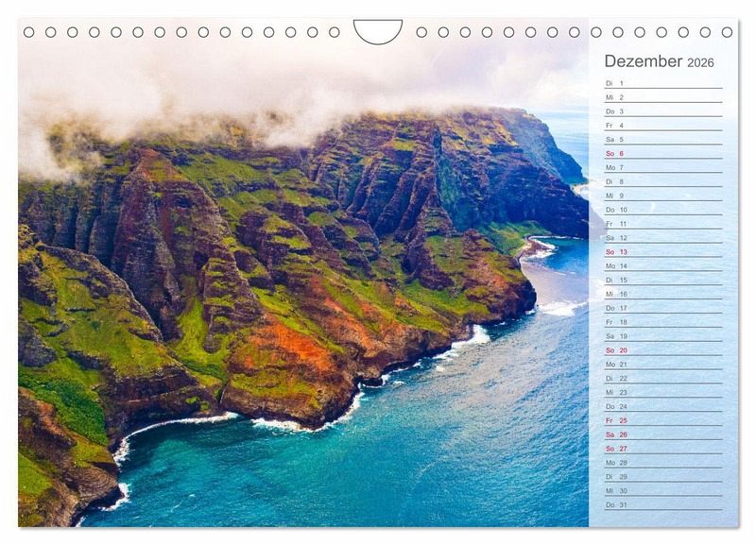
Task: Select the 'Do 24' date row
Action: coord(663,406)
